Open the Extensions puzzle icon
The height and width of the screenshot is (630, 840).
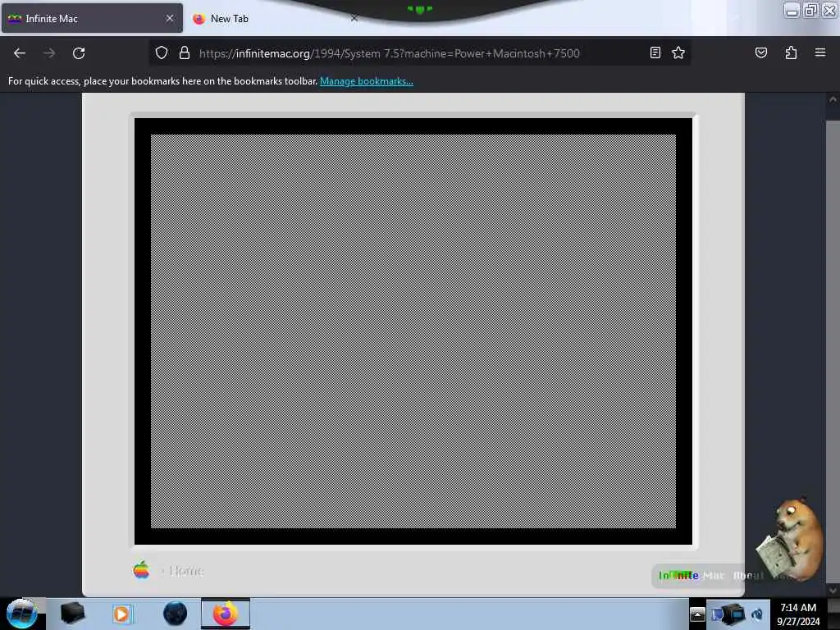pos(791,52)
